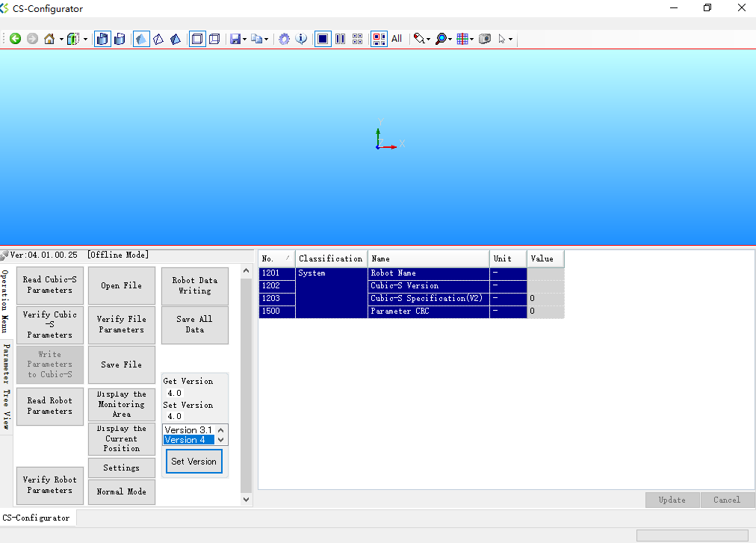Viewport: 756px width, 543px height.
Task: Toggle the quad view layout icon
Action: coord(358,38)
